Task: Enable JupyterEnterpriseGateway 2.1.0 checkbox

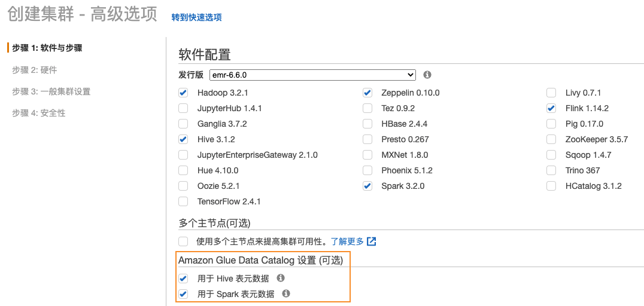Action: coord(183,155)
